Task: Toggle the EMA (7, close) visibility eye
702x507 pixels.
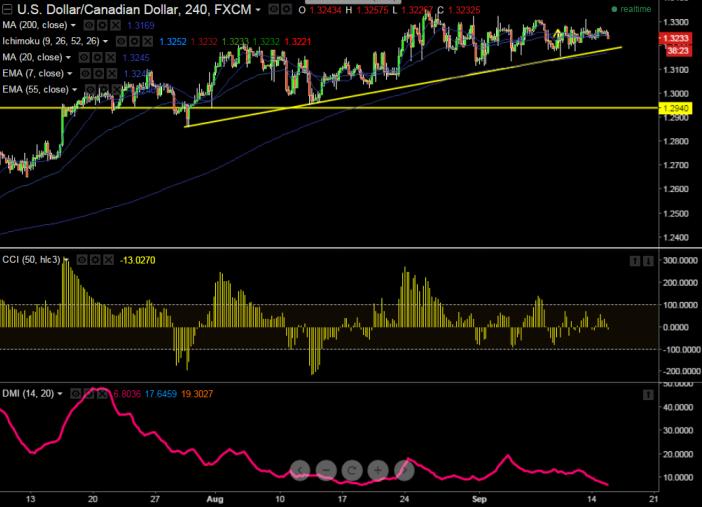Action: tap(85, 73)
